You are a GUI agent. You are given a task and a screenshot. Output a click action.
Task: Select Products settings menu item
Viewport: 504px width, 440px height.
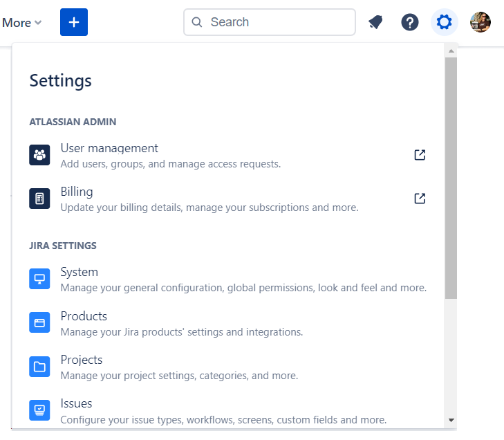coord(84,316)
